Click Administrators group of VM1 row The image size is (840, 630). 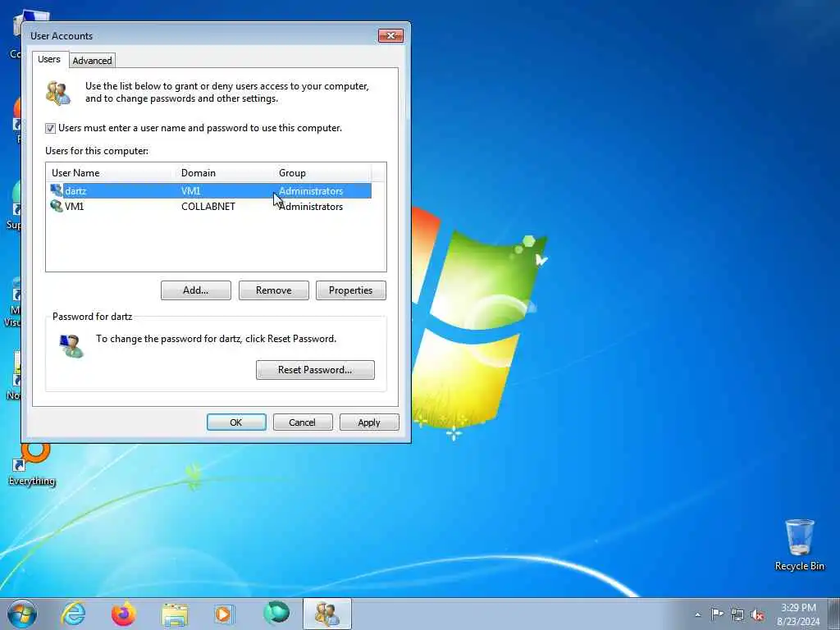[311, 206]
